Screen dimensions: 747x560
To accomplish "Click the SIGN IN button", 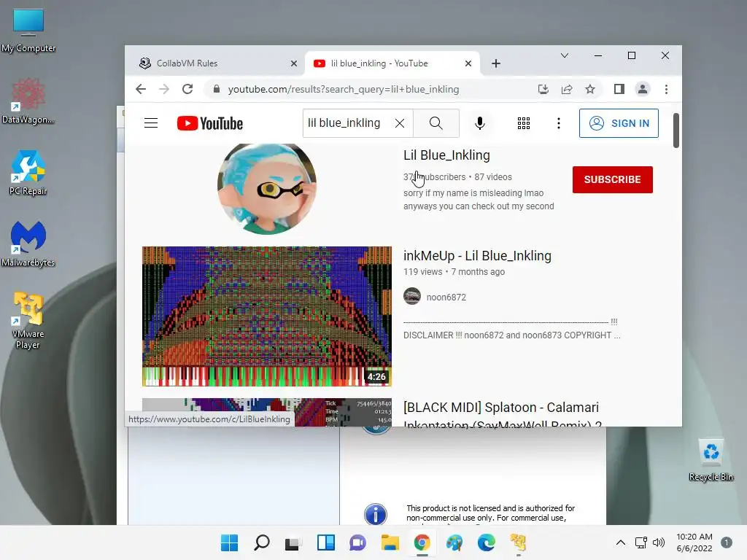I will point(619,123).
